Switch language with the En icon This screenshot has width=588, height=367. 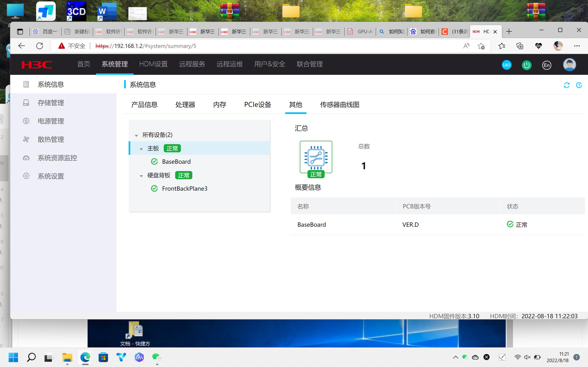click(x=546, y=65)
